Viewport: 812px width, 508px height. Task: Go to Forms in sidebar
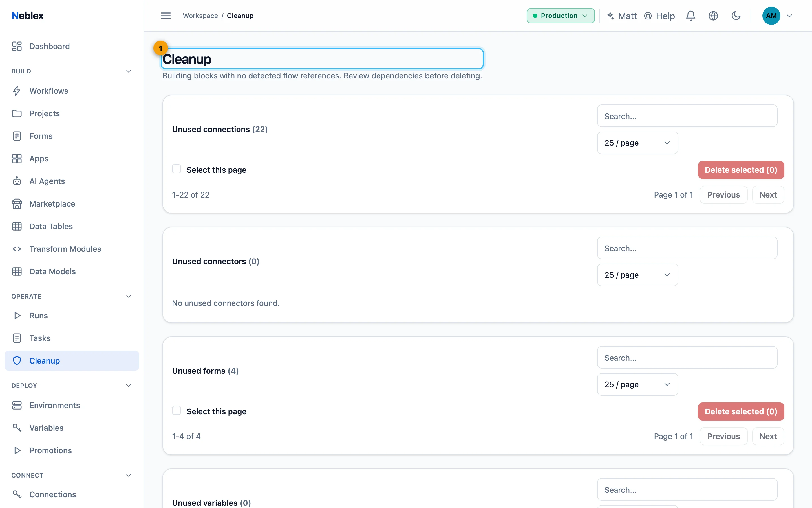[x=72, y=136]
